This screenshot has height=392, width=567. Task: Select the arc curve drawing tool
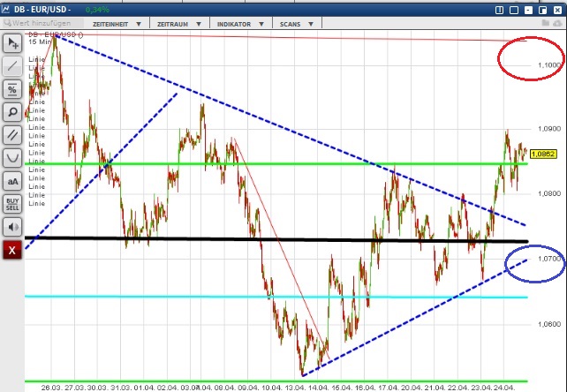[x=12, y=158]
